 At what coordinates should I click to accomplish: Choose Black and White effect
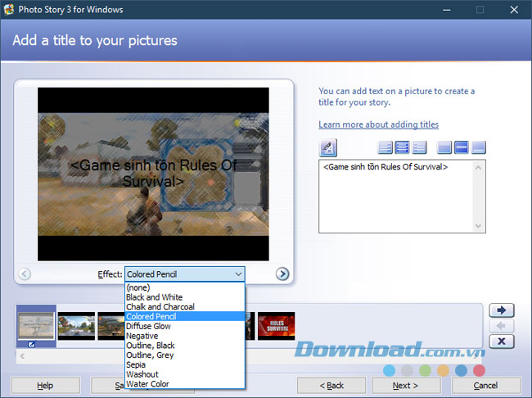pyautogui.click(x=185, y=297)
